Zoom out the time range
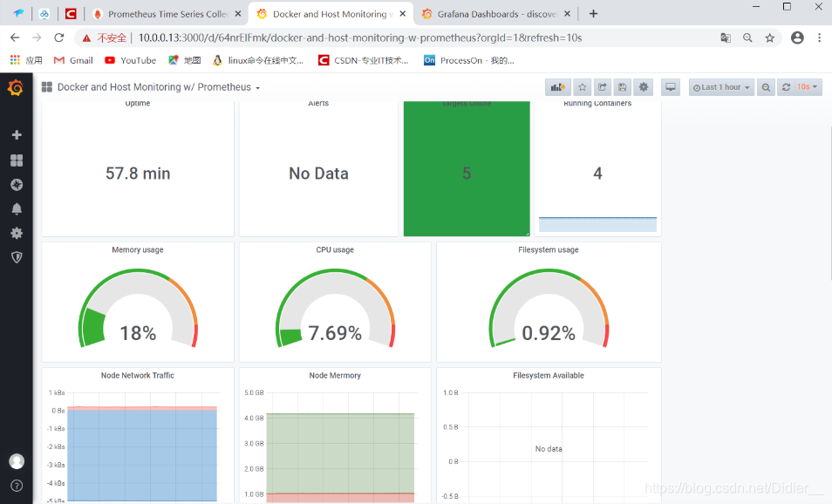The image size is (832, 504). 766,87
